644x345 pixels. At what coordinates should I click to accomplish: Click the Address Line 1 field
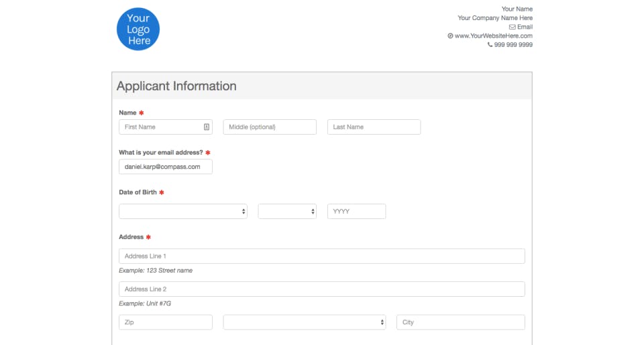pyautogui.click(x=322, y=256)
